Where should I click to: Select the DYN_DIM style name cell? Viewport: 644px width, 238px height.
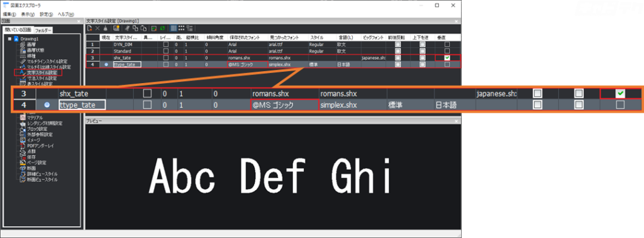tap(127, 45)
